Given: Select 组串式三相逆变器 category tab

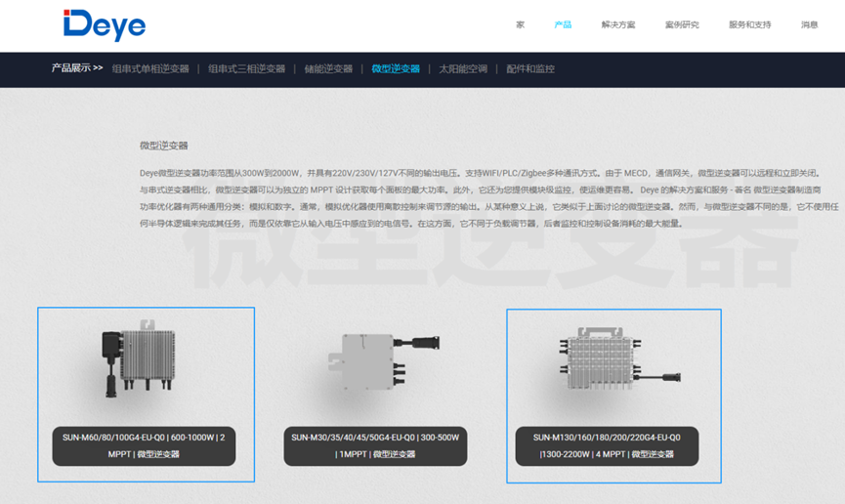Looking at the screenshot, I should coord(247,69).
